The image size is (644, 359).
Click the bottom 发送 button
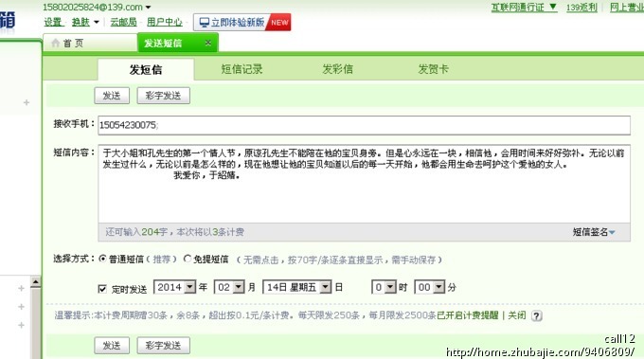tap(112, 346)
